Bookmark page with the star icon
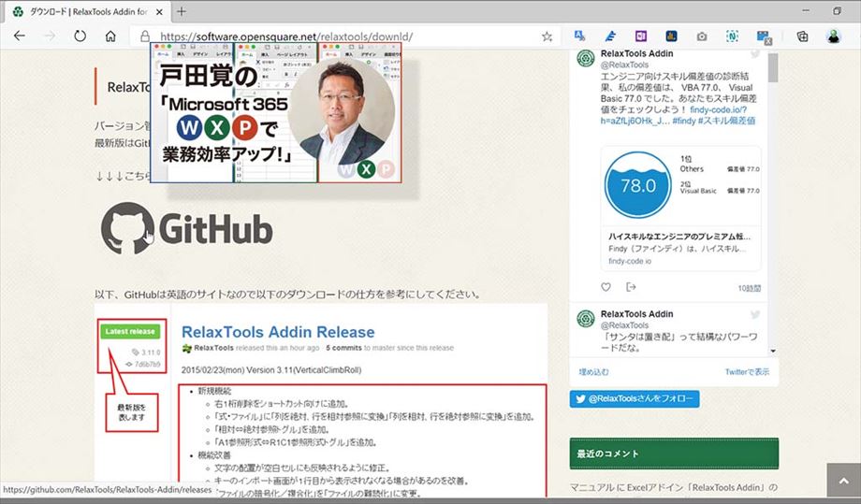 [547, 36]
